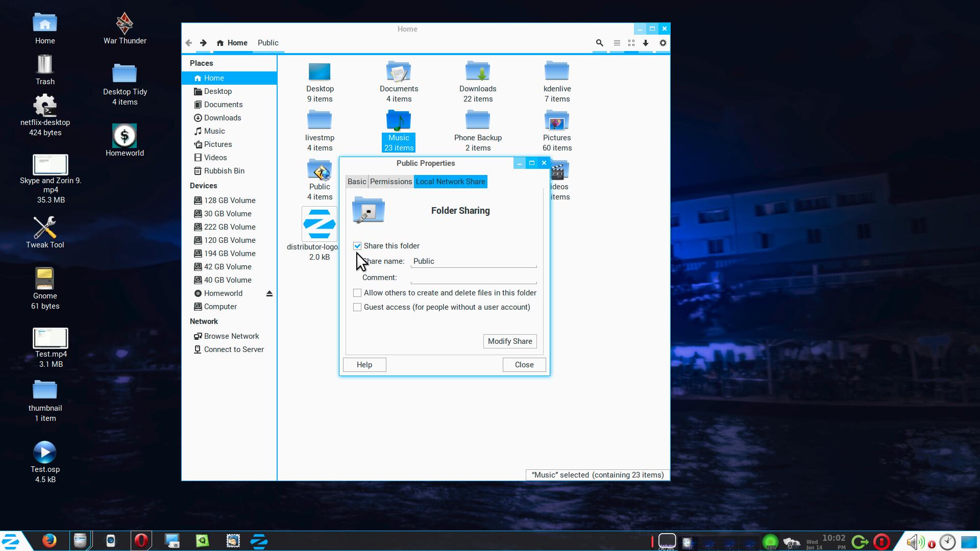Enable allow others to create and delete files

coord(357,293)
